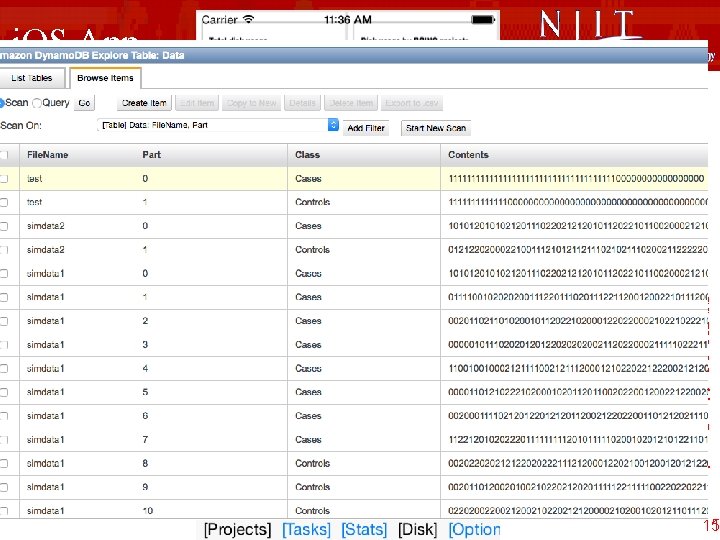Image resolution: width=720 pixels, height=540 pixels.
Task: Switch to the Browse Items tab
Action: (105, 78)
